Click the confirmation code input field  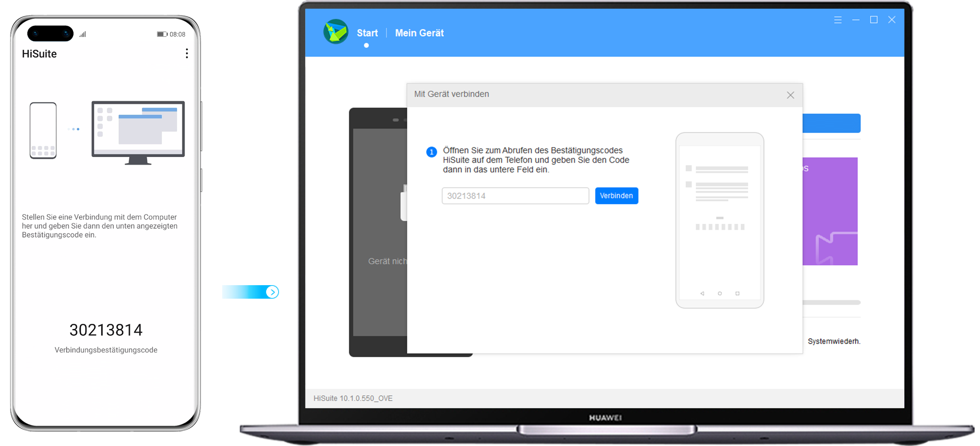pos(515,196)
